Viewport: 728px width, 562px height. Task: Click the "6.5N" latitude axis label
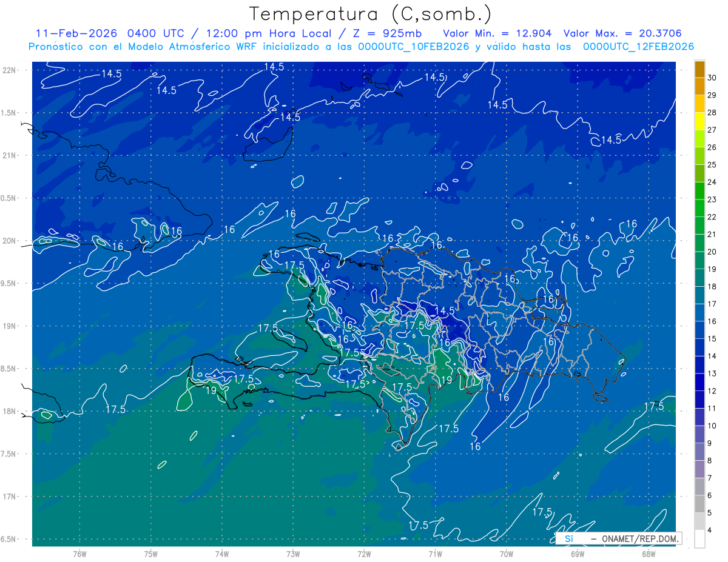(x=9, y=539)
